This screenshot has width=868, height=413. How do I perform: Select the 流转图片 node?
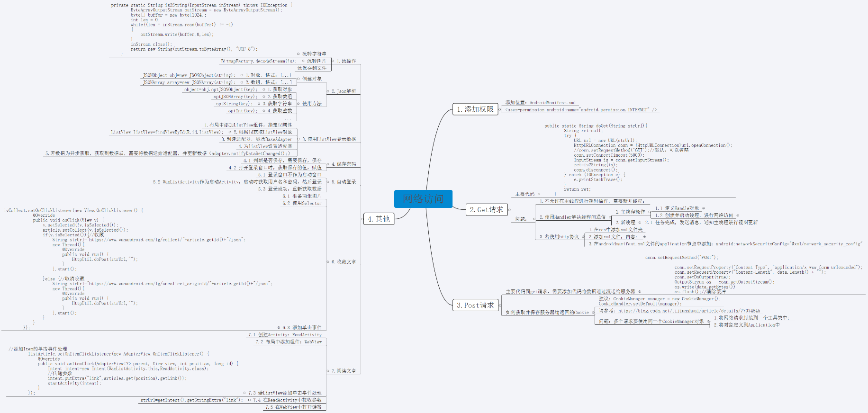pos(316,61)
